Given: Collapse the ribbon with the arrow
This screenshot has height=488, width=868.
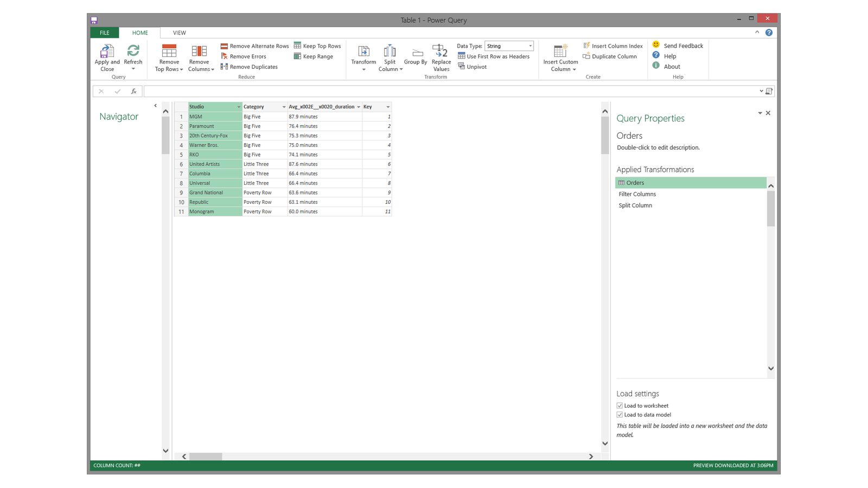Looking at the screenshot, I should point(757,32).
